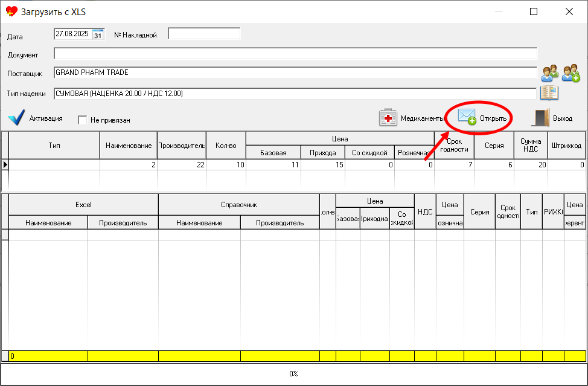Add new supplier via people-plus icon
Image resolution: width=588 pixels, height=386 pixels.
pos(570,73)
